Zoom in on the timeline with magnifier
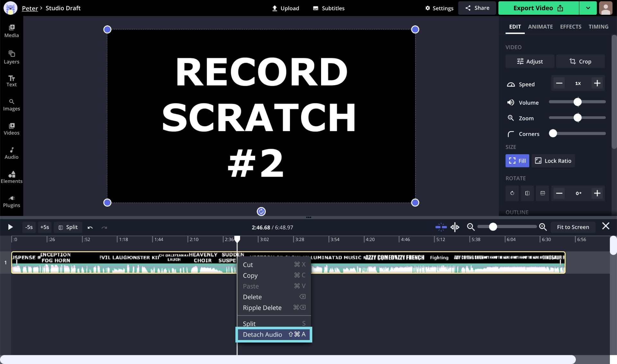This screenshot has height=364, width=617. point(543,227)
